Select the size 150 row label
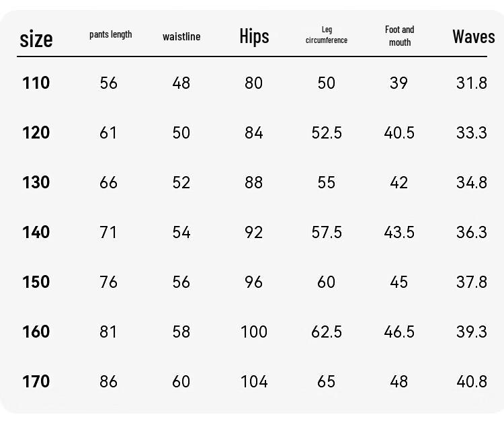 [36, 282]
